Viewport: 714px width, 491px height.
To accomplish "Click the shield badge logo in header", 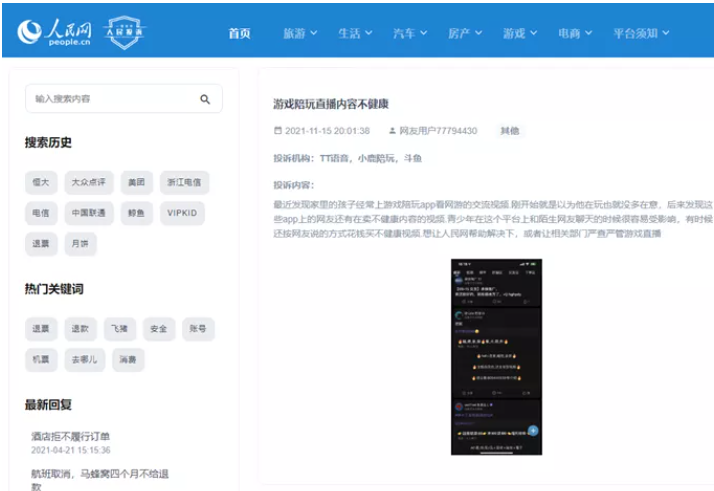I will (x=126, y=33).
